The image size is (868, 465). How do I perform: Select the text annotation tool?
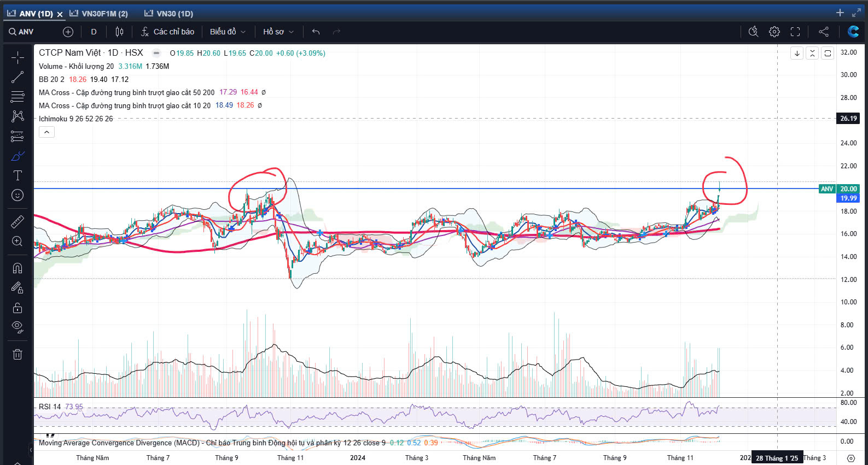point(18,175)
